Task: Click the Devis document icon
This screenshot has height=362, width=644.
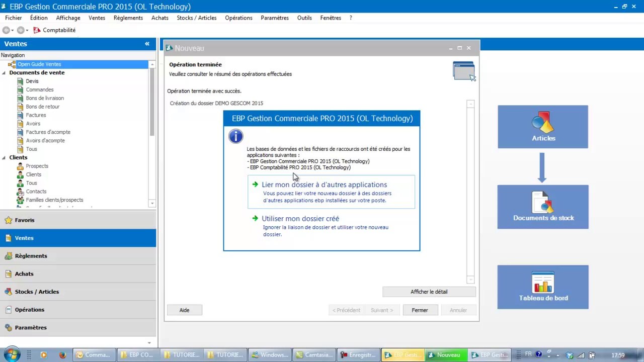Action: (x=20, y=81)
